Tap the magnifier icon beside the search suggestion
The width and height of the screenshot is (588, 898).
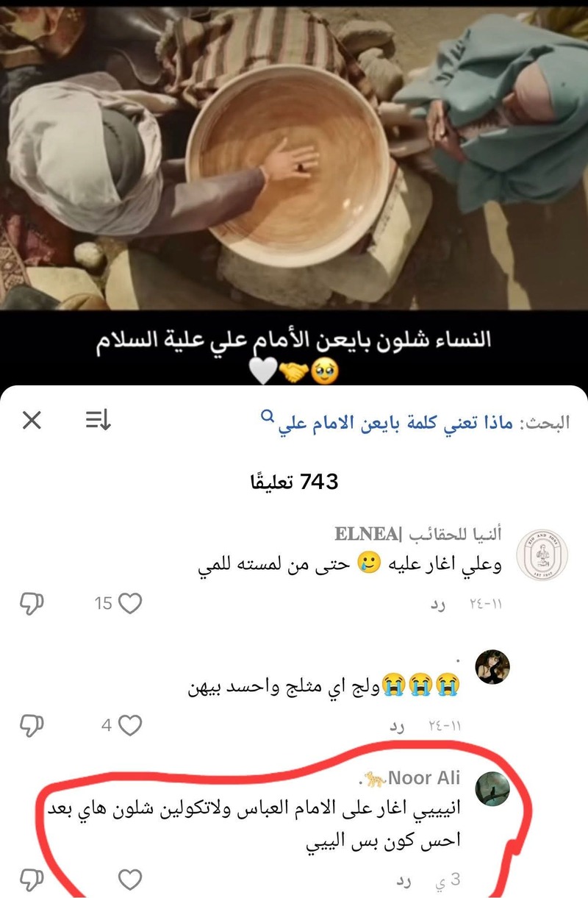[267, 416]
